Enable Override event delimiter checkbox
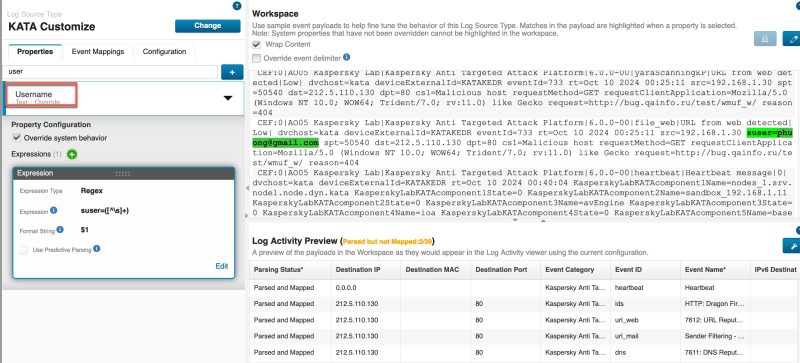The height and width of the screenshot is (363, 800). 257,58
